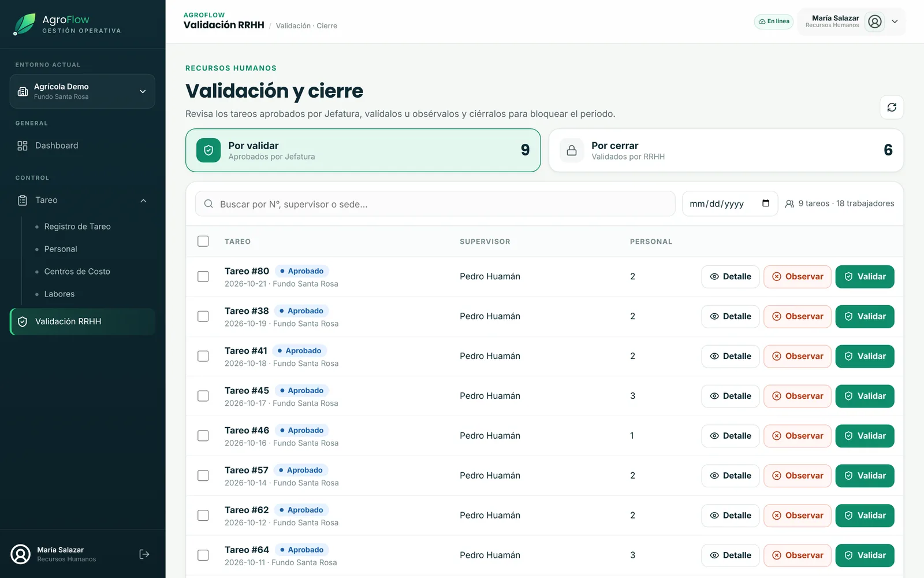Viewport: 924px width, 578px height.
Task: Click the Dashboard grid icon
Action: coord(23,146)
